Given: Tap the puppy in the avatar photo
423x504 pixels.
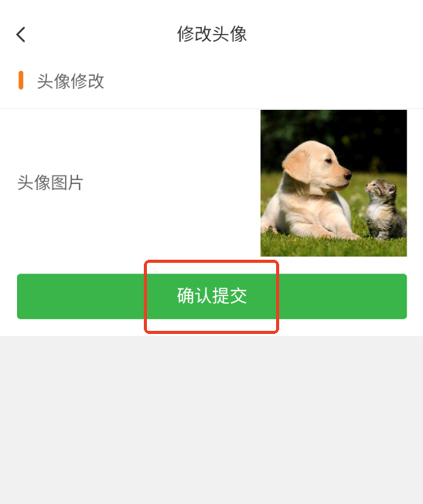Looking at the screenshot, I should [309, 192].
